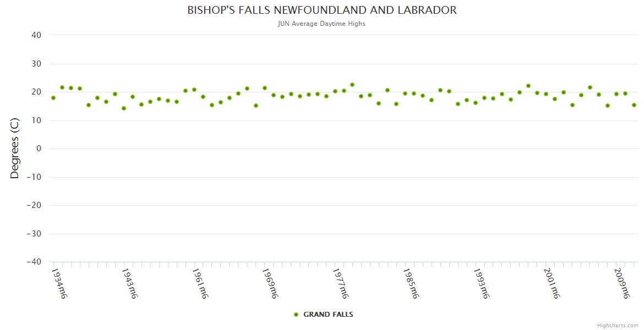Screen dimensions: 644x330
Task: Select the data point above the 2001m6 tick
Action: [546, 94]
